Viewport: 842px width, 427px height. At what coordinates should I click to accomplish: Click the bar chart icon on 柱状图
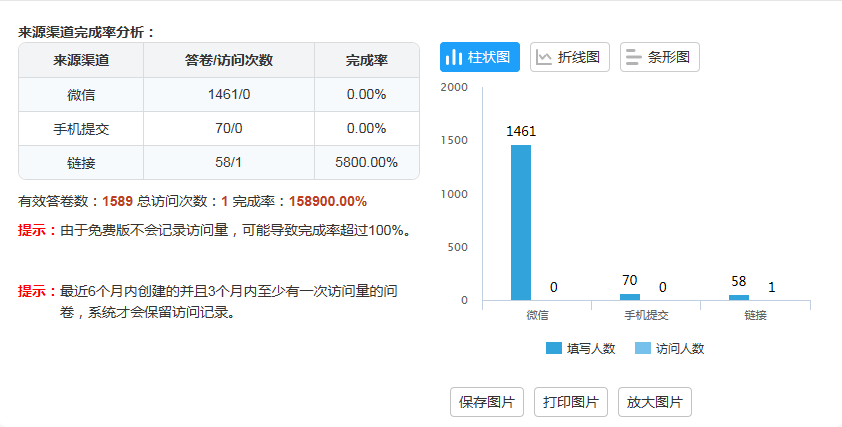454,57
